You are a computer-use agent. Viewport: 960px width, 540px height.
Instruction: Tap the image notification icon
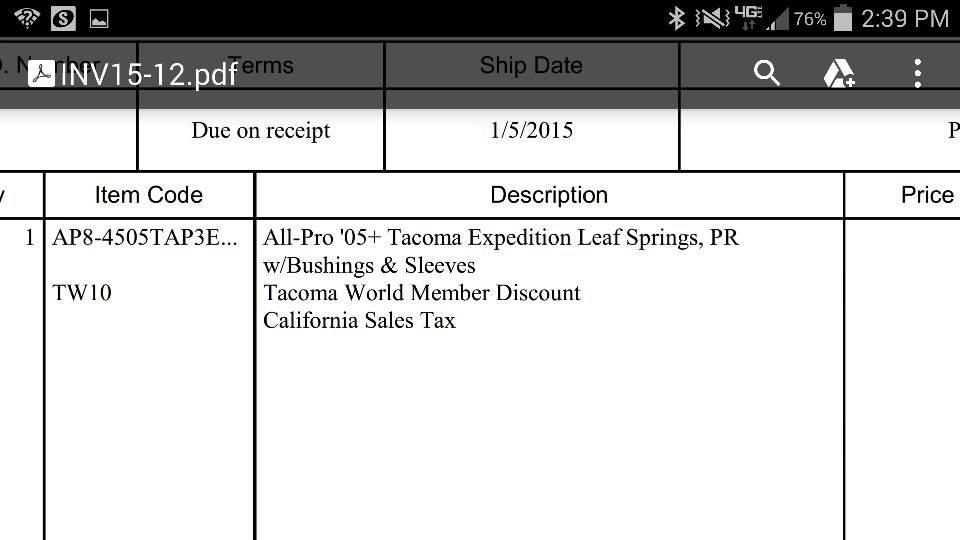pos(99,19)
